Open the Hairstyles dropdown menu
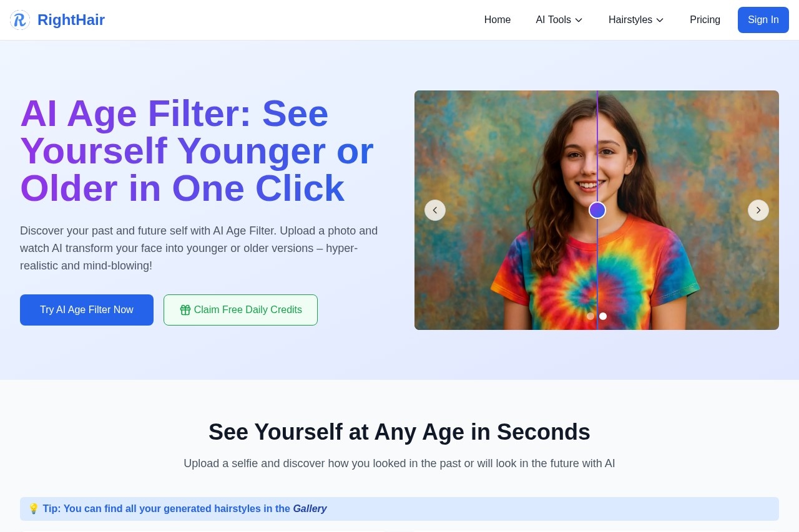Viewport: 799px width, 532px height. click(x=636, y=20)
